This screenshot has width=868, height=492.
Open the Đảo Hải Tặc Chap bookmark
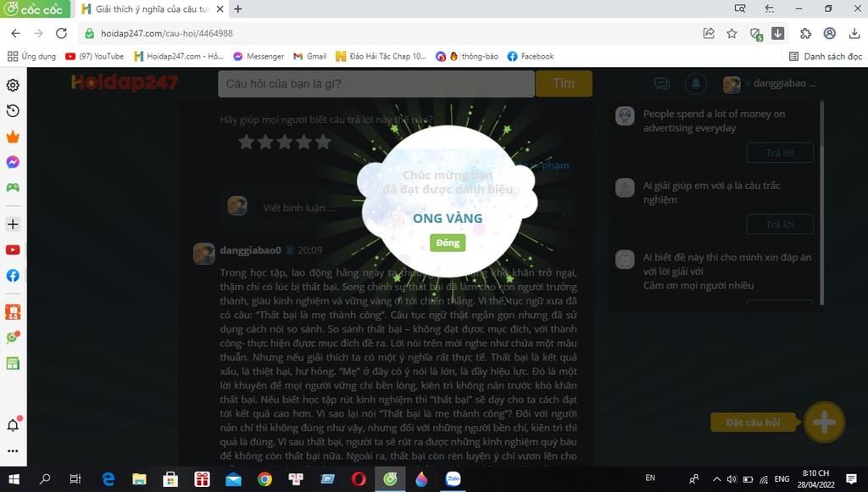click(x=381, y=56)
